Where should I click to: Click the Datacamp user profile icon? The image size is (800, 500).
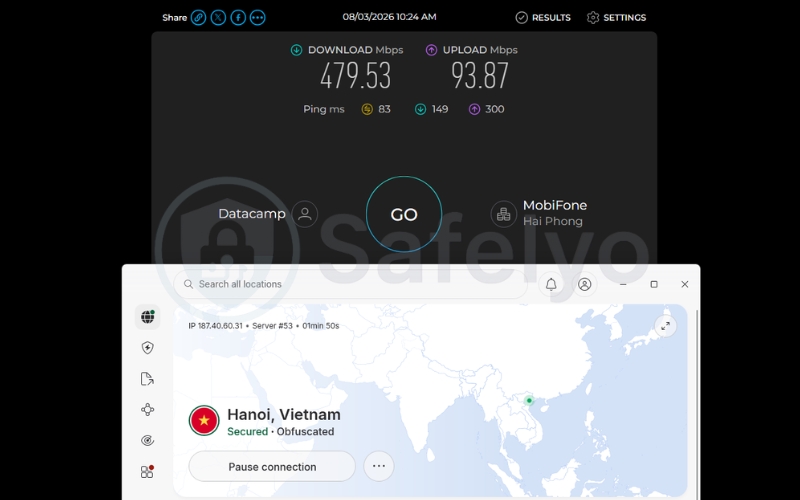pos(305,214)
